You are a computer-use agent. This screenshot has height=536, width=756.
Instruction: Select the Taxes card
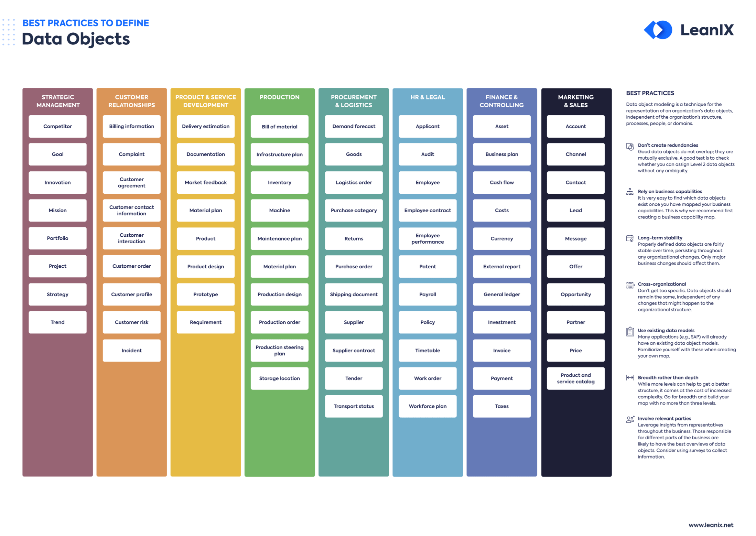tap(501, 406)
